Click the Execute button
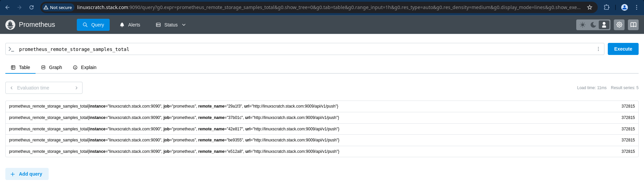The height and width of the screenshot is (186, 644). click(x=623, y=49)
